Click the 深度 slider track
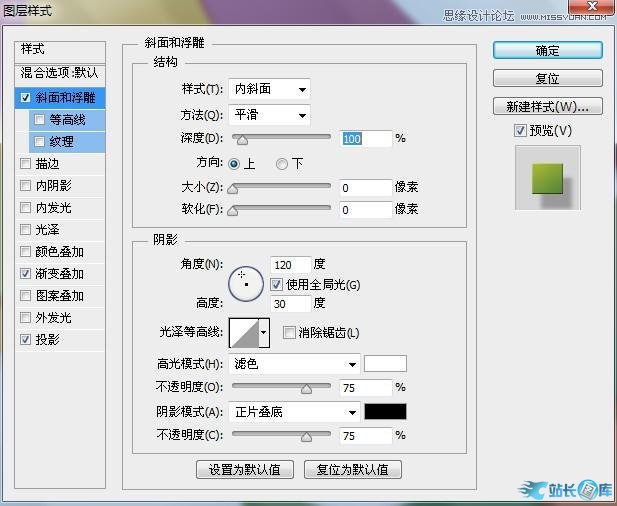 [x=282, y=138]
